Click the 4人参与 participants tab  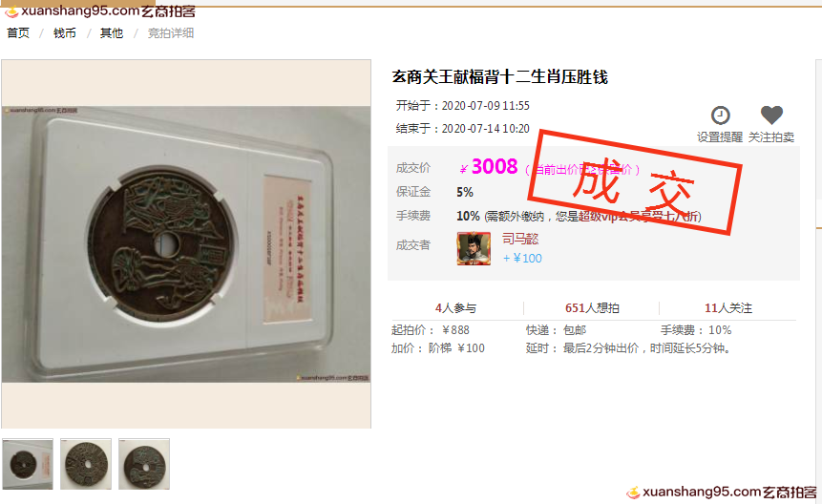coord(455,308)
